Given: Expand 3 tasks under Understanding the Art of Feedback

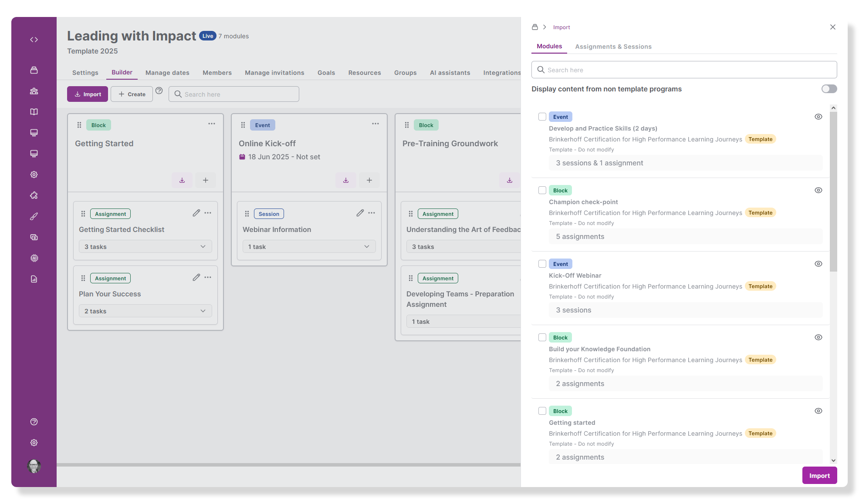Looking at the screenshot, I should click(x=463, y=246).
